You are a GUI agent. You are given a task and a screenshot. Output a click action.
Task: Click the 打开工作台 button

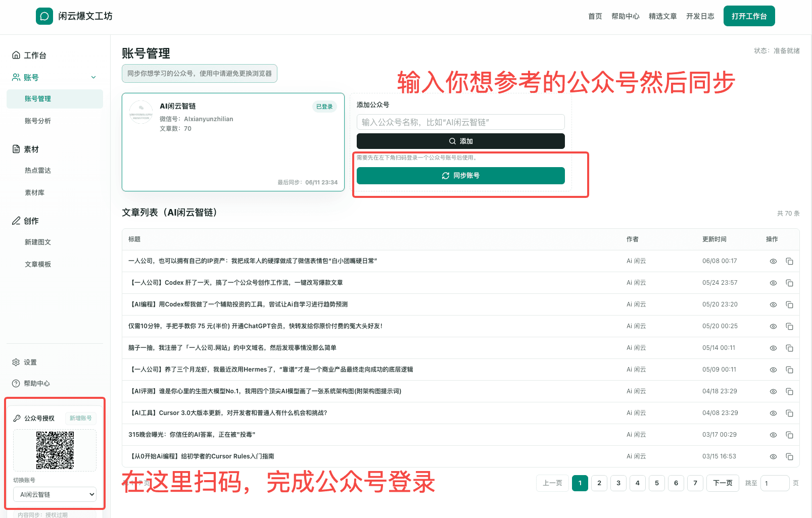pos(749,16)
